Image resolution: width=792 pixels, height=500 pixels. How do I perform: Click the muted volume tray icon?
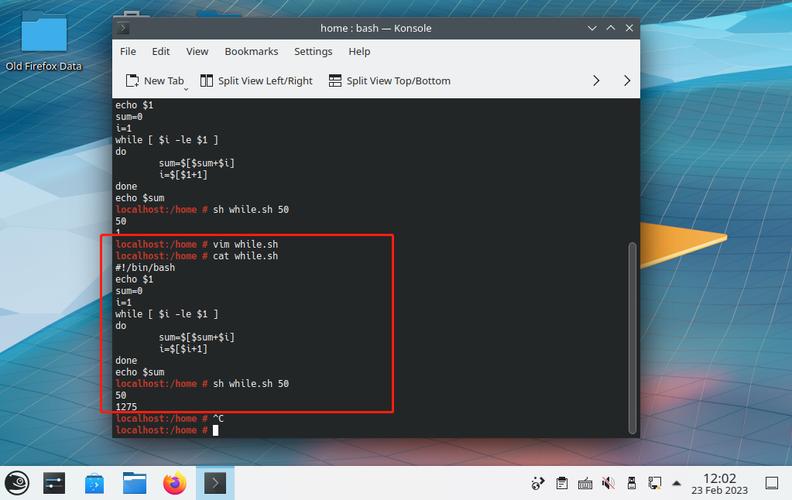[x=608, y=483]
